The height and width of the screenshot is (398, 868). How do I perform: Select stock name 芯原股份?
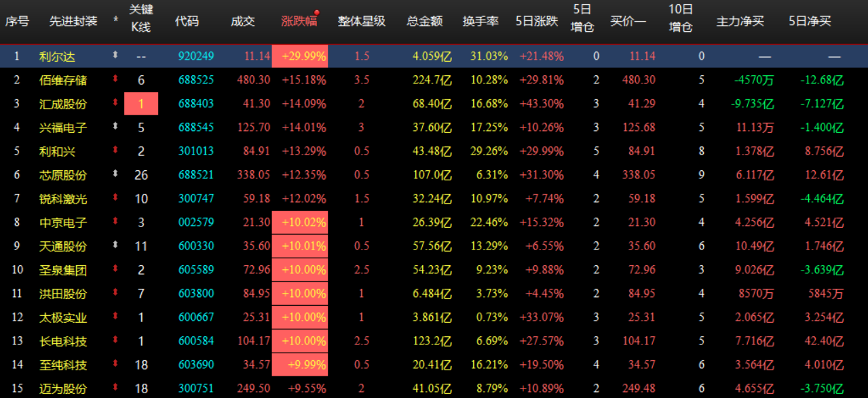pos(63,175)
